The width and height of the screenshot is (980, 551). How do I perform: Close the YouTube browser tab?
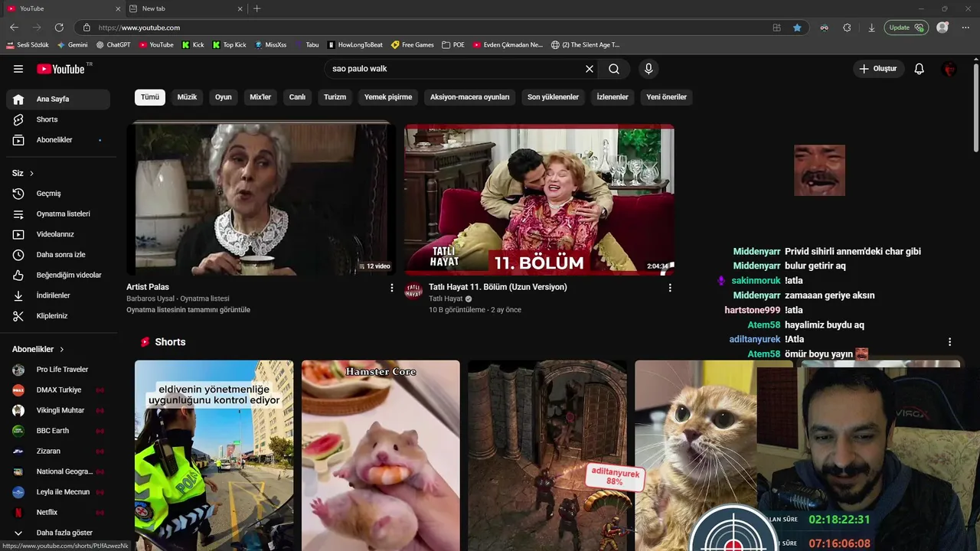pyautogui.click(x=118, y=8)
